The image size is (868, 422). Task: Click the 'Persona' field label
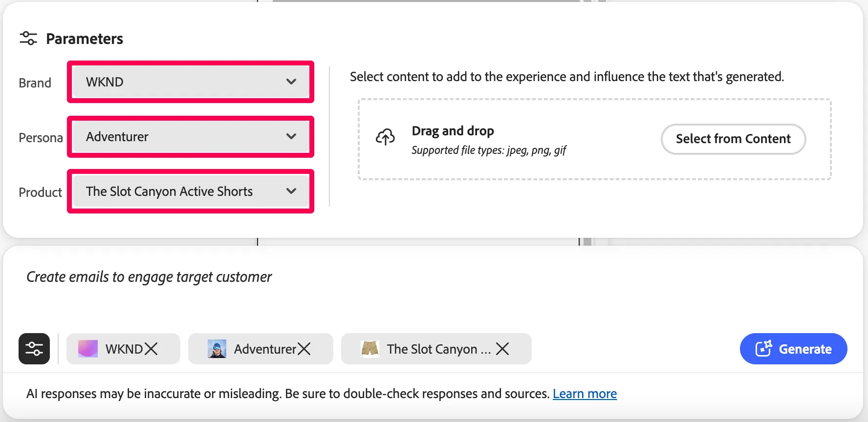click(x=41, y=138)
